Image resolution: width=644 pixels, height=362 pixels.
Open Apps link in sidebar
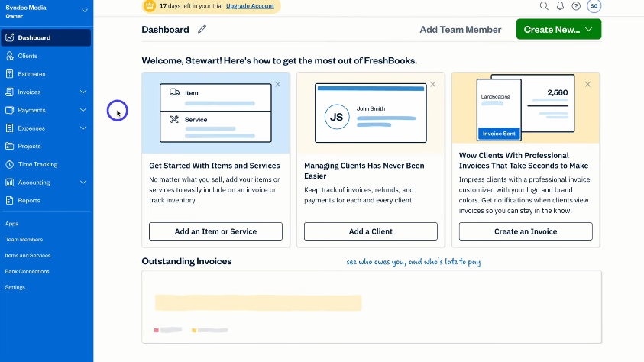[11, 224]
